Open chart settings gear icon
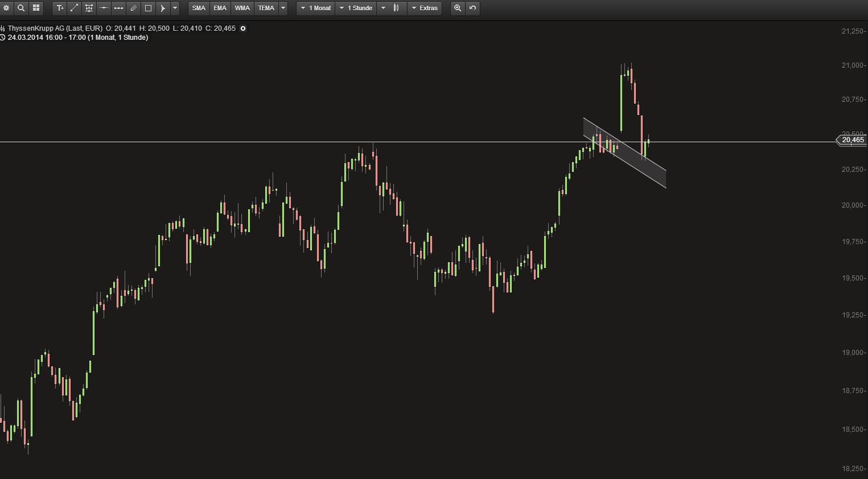The height and width of the screenshot is (479, 868). point(6,8)
